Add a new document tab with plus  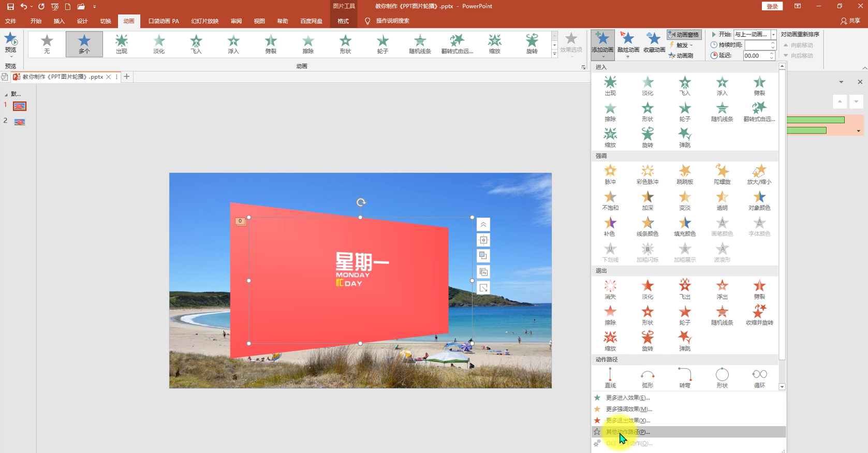click(127, 77)
